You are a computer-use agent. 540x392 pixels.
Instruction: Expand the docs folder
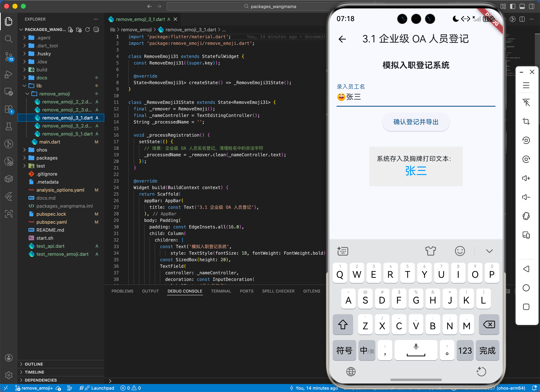pyautogui.click(x=42, y=78)
